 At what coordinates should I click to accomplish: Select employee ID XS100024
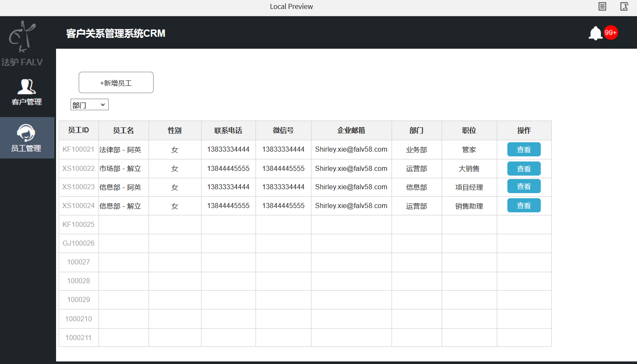tap(79, 206)
